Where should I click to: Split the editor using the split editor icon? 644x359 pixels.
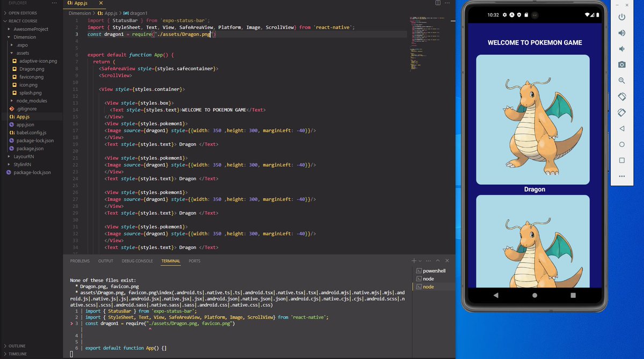(438, 3)
